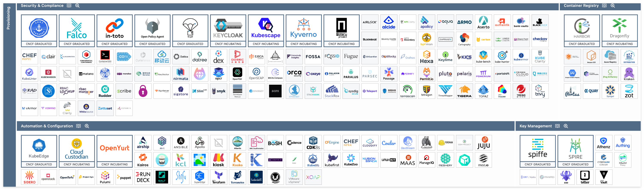Viewport: 644px width, 190px height.
Task: Click the zot registry tile
Action: 629,91
